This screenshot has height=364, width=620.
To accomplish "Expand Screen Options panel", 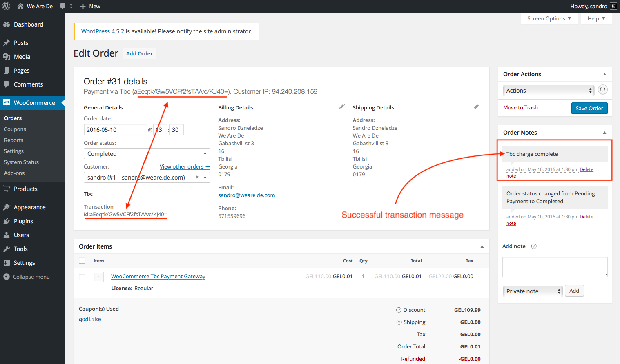I will (x=549, y=18).
